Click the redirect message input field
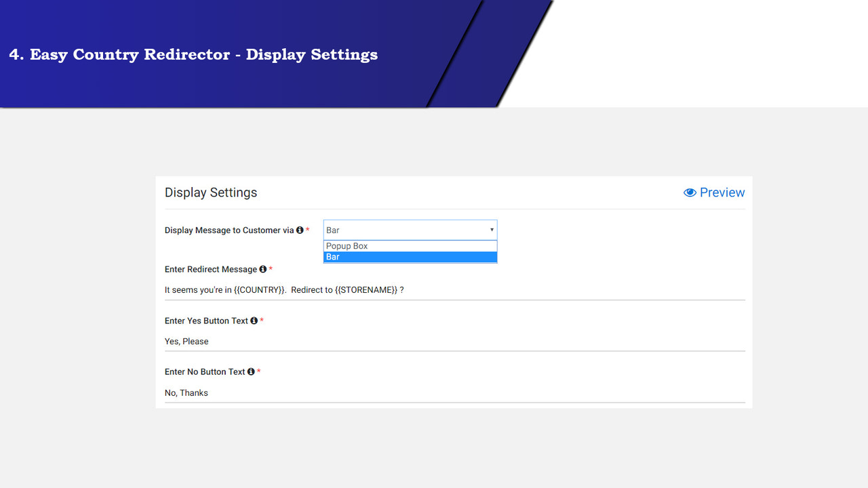 pos(407,289)
